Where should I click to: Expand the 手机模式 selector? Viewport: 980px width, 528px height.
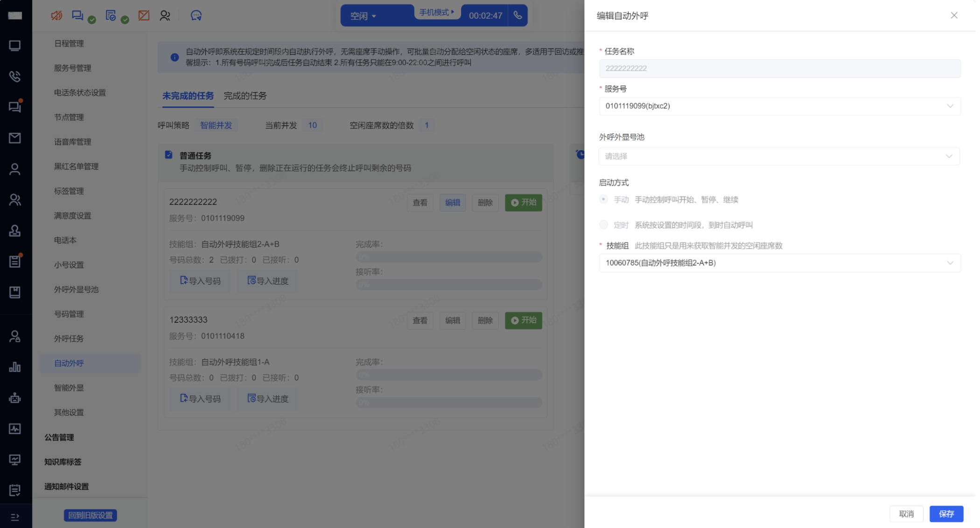pyautogui.click(x=436, y=13)
